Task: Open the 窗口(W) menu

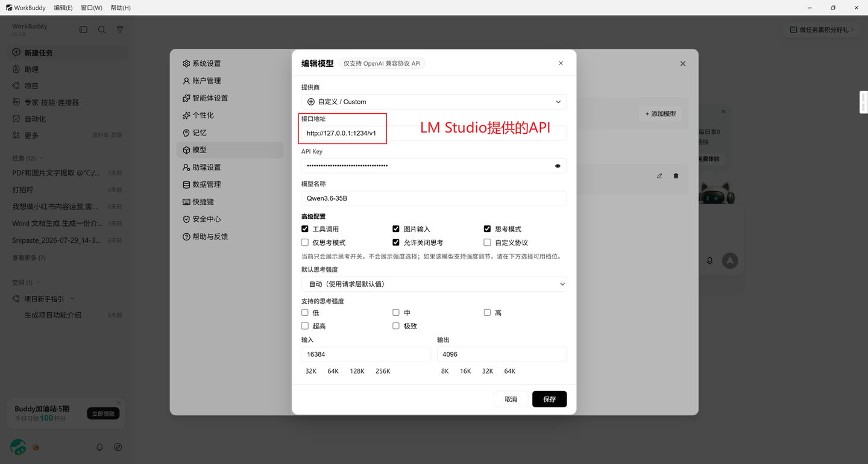Action: (92, 8)
